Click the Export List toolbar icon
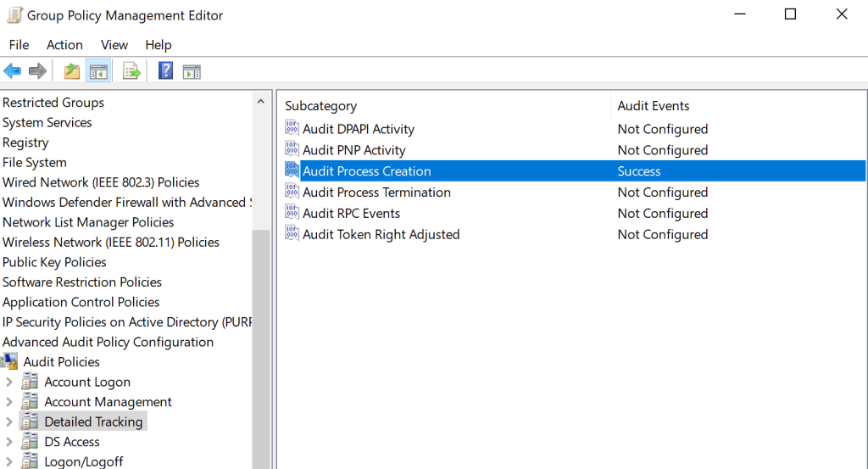Screen dimensions: 868x469 click(x=131, y=71)
